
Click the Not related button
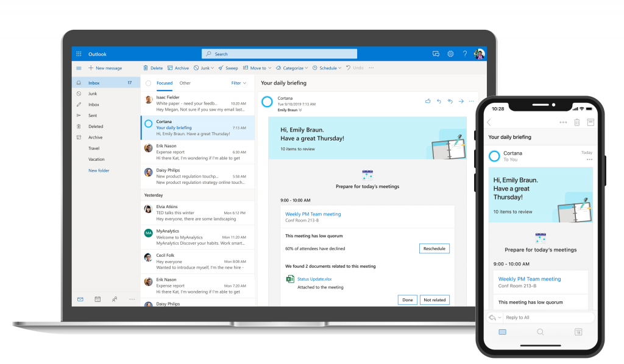434,299
